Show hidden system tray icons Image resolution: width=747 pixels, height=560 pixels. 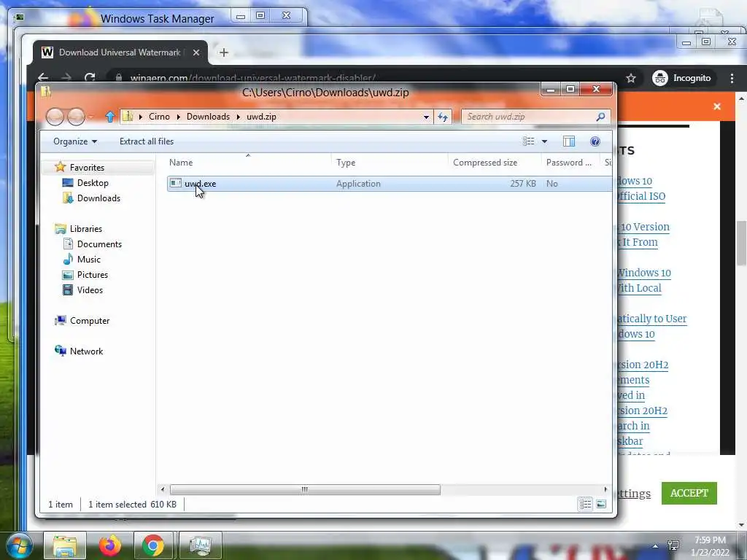coord(656,547)
